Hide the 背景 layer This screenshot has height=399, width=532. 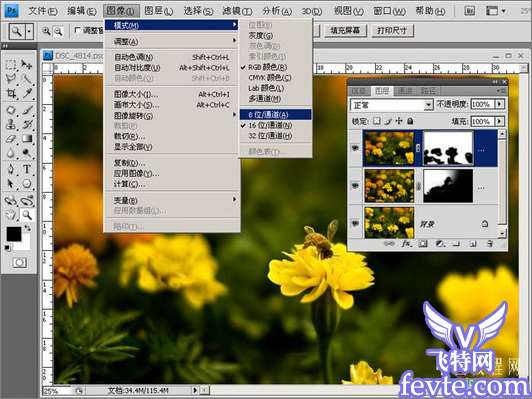(x=355, y=223)
